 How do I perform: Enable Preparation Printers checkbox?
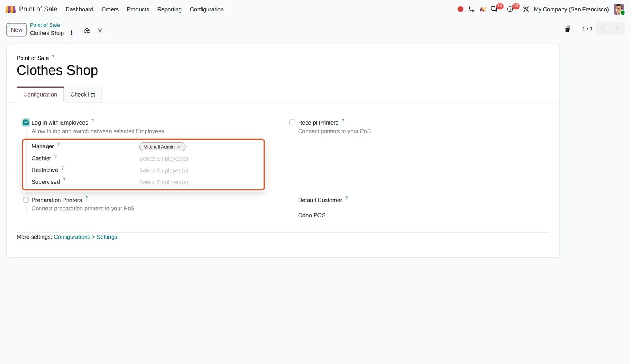[x=26, y=200]
